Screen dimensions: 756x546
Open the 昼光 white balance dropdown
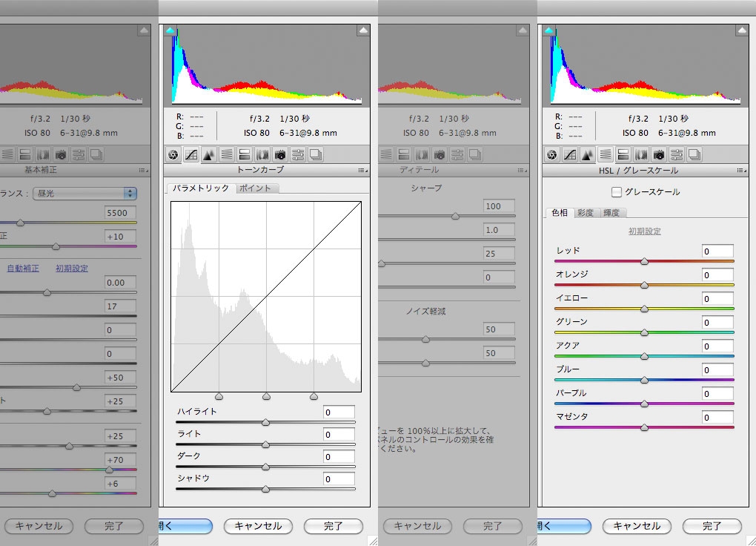click(x=89, y=193)
